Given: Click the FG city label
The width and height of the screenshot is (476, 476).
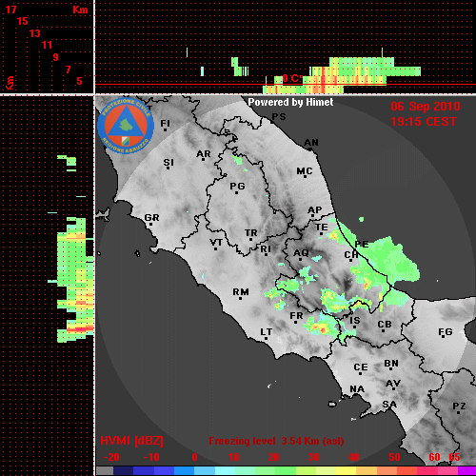Looking at the screenshot, I should 446,332.
